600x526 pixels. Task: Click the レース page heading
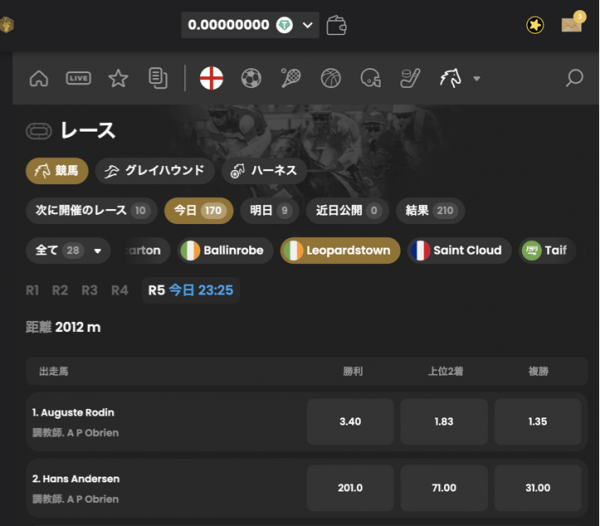(x=88, y=130)
